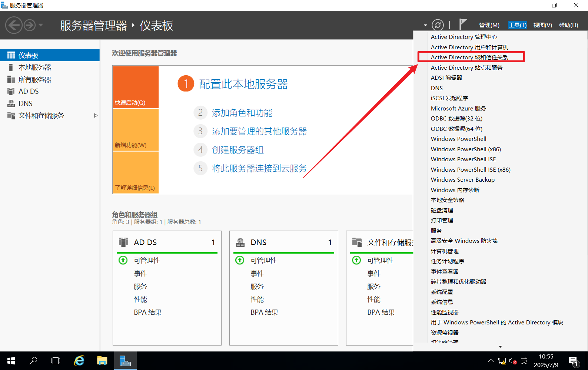Click the back navigation arrow

coord(14,25)
